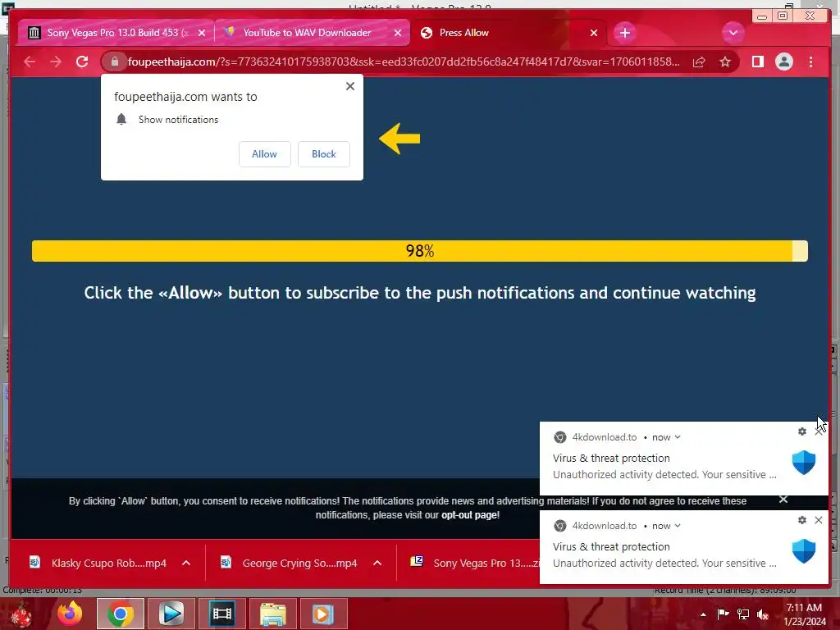
Task: Open the upper Virus & threat protection notification
Action: point(683,459)
